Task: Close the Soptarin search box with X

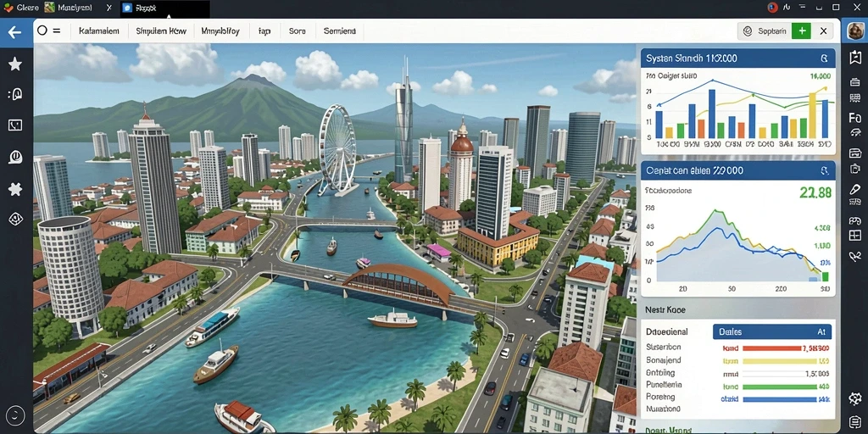Action: pos(823,31)
